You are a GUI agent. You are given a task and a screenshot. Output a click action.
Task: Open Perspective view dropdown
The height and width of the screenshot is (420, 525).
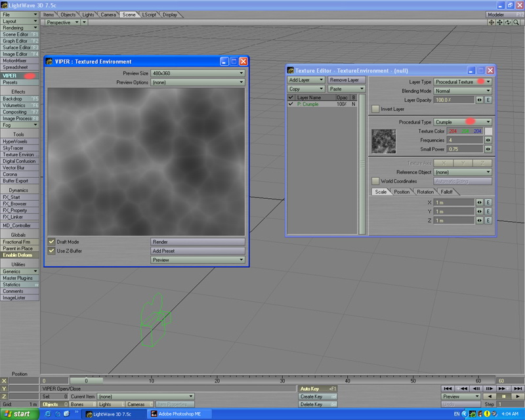pyautogui.click(x=62, y=22)
